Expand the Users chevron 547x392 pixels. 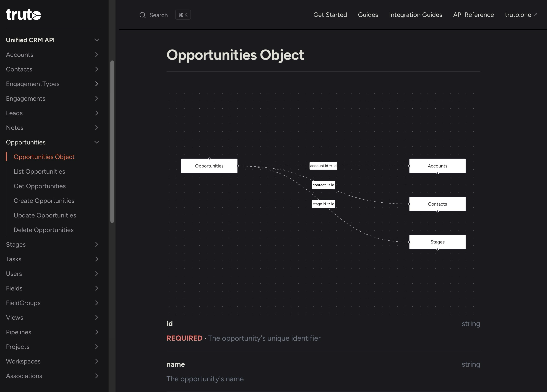[96, 274]
